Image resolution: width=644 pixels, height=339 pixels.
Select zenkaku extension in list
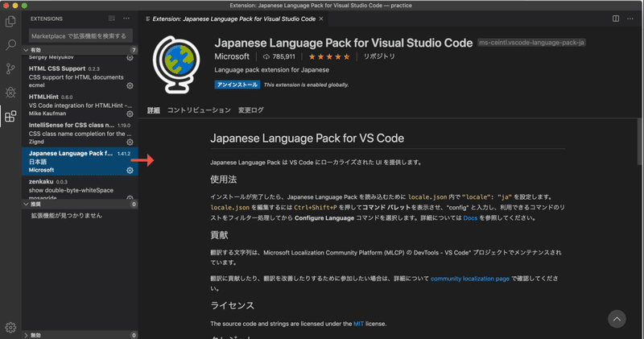(80, 188)
